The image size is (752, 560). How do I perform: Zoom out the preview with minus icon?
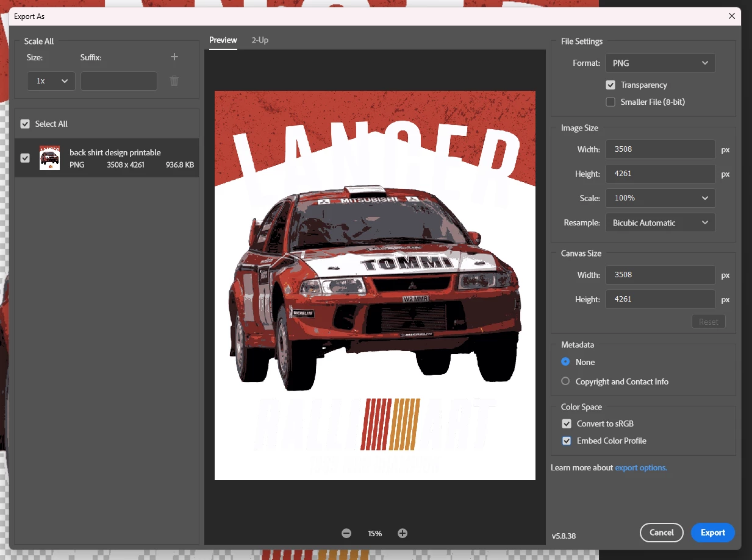(x=346, y=533)
